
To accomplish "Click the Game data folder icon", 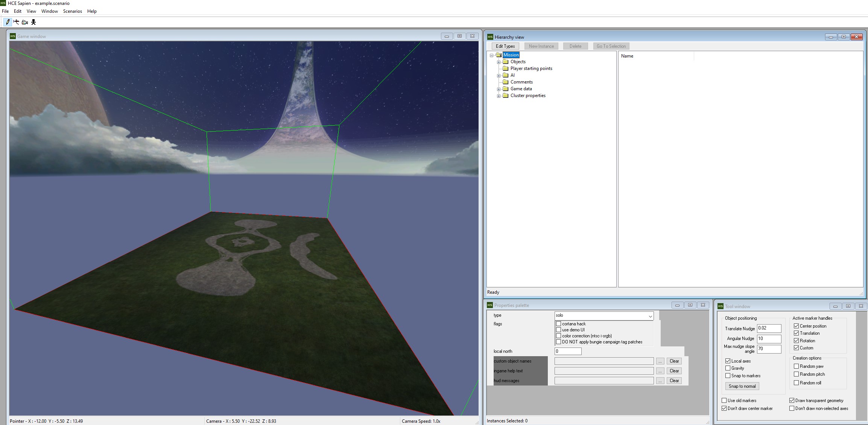I will (x=506, y=89).
